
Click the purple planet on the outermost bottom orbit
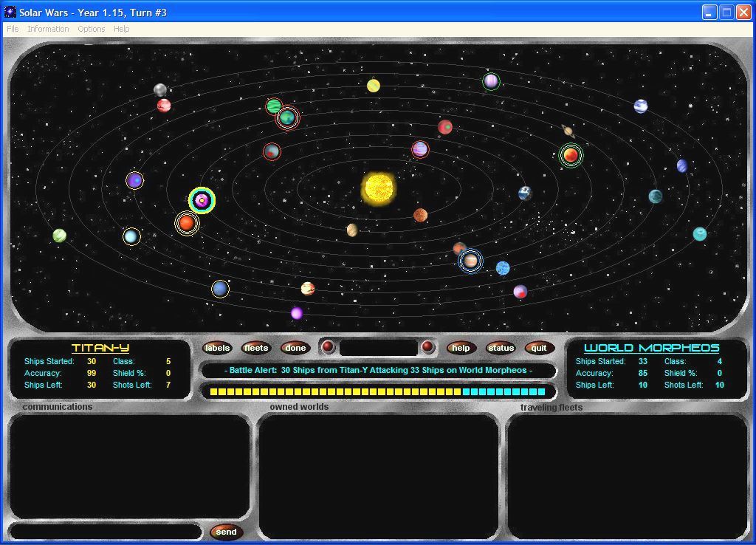(x=296, y=313)
